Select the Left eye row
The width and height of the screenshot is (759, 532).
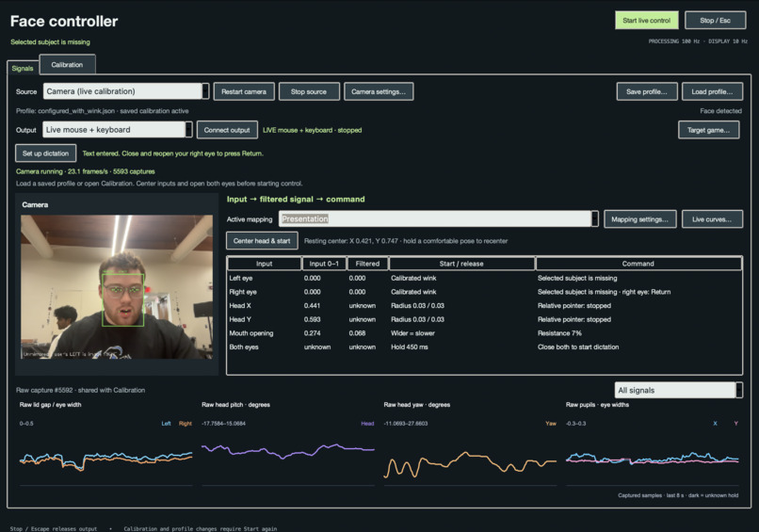tap(484, 278)
